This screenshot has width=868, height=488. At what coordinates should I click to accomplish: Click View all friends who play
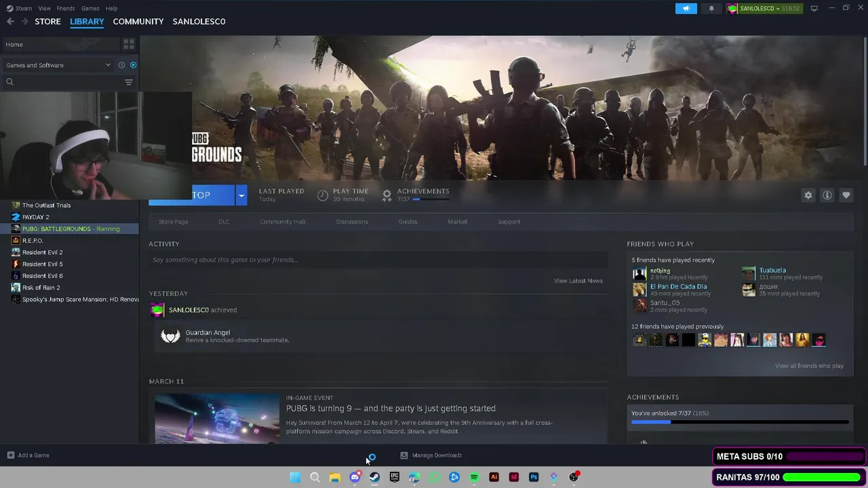tap(809, 366)
